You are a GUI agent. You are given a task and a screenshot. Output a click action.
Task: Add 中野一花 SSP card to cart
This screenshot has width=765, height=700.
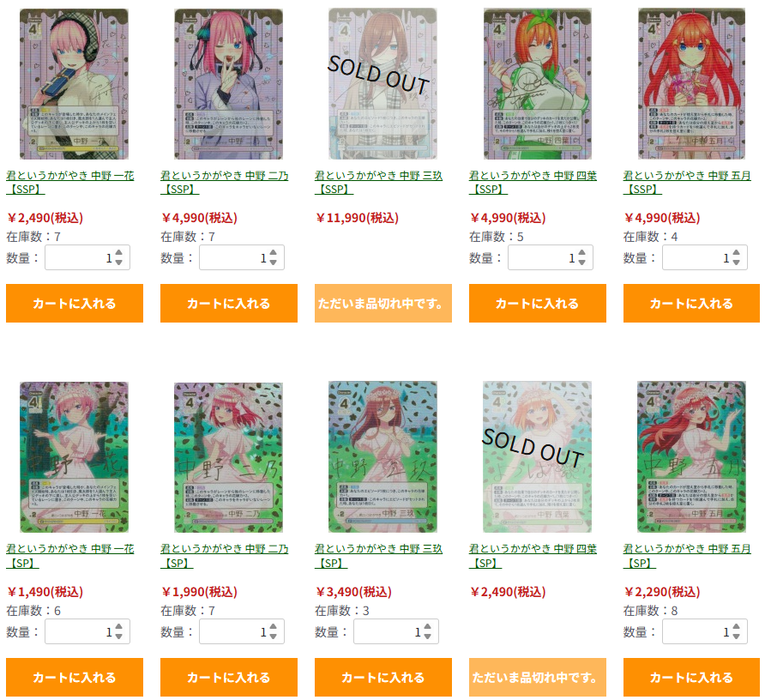pos(75,303)
